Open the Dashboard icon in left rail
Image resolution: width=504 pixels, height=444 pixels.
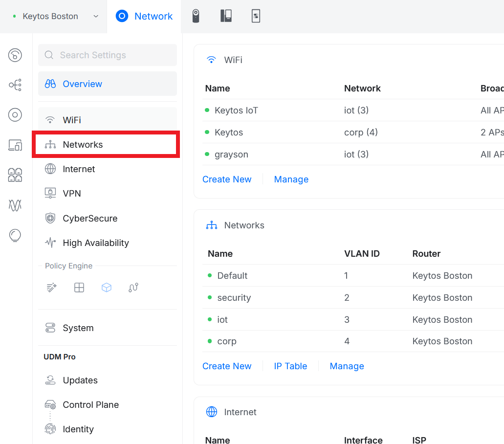coord(15,55)
